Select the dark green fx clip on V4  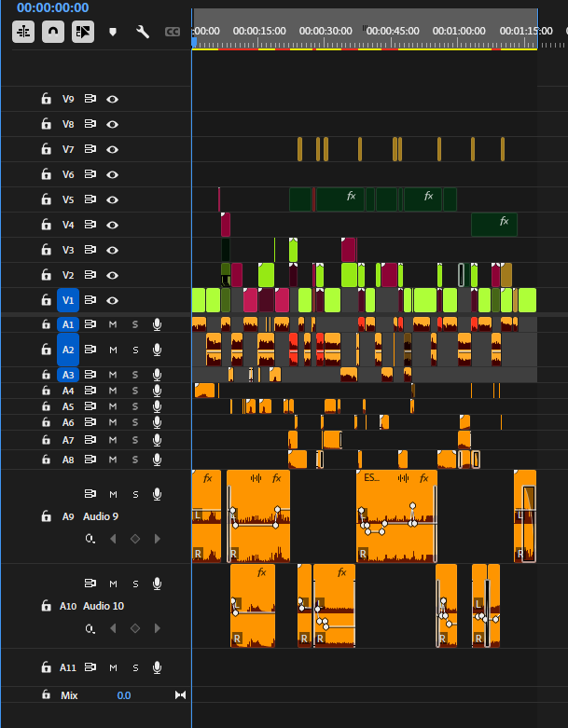pos(494,225)
